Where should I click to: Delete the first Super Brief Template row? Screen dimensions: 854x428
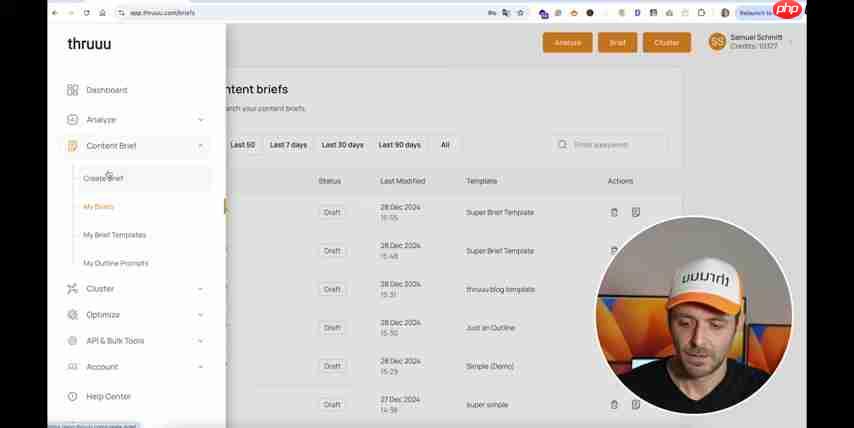tap(614, 212)
